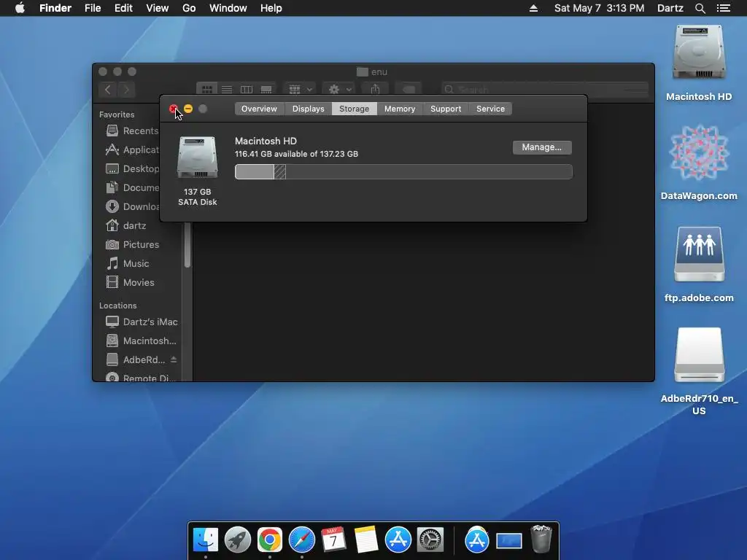Eject AdbeRd... volume in Finder sidebar
The height and width of the screenshot is (560, 747).
coord(174,359)
